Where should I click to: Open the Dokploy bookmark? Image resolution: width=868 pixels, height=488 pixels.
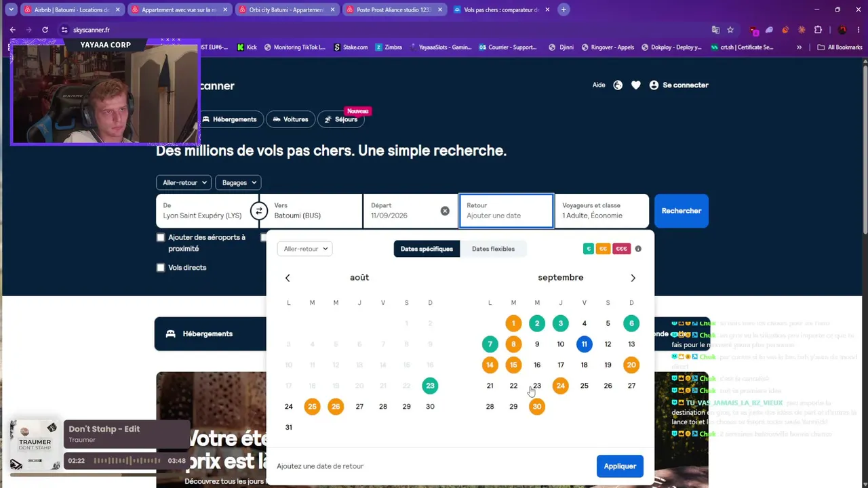pyautogui.click(x=671, y=47)
